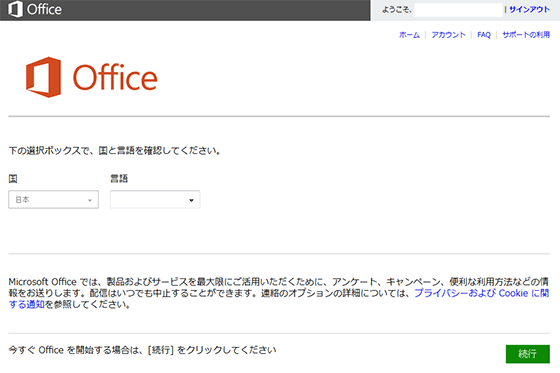Screen dimensions: 560x373
Task: Open サポートの利用 link
Action: point(526,35)
